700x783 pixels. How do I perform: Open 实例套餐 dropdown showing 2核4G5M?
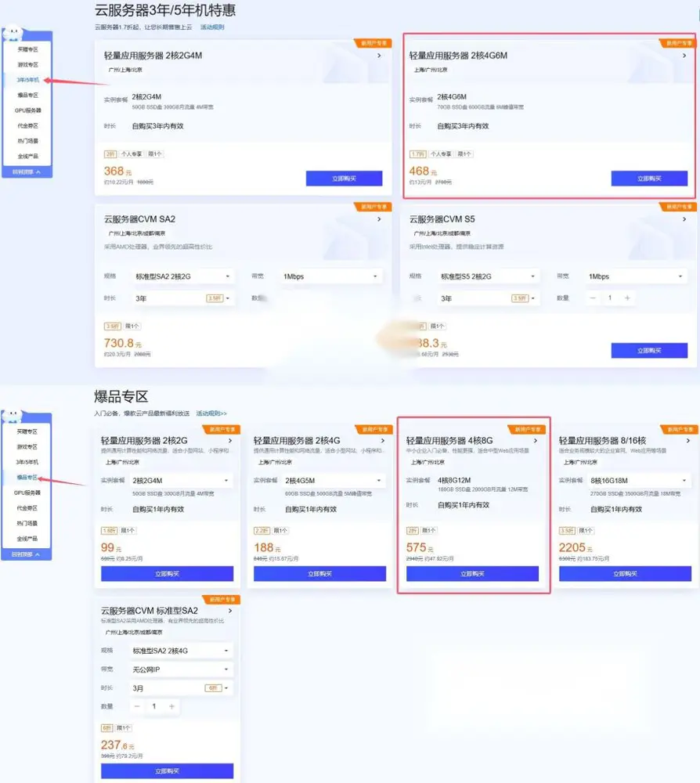click(334, 481)
